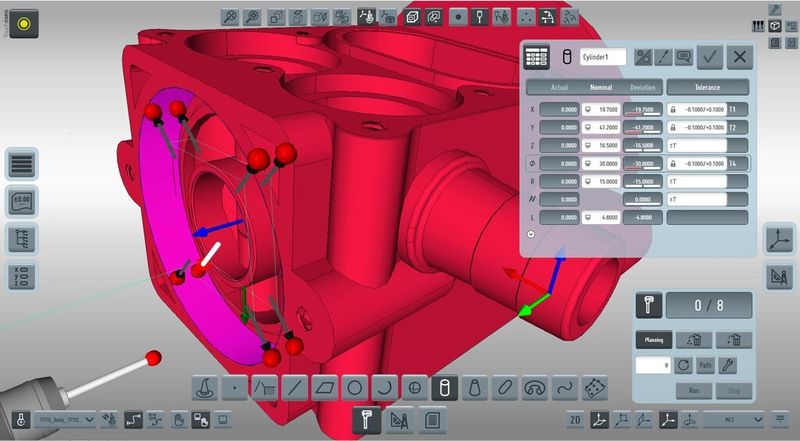The width and height of the screenshot is (800, 441).
Task: Expand more rows with the down chevron
Action: click(531, 234)
